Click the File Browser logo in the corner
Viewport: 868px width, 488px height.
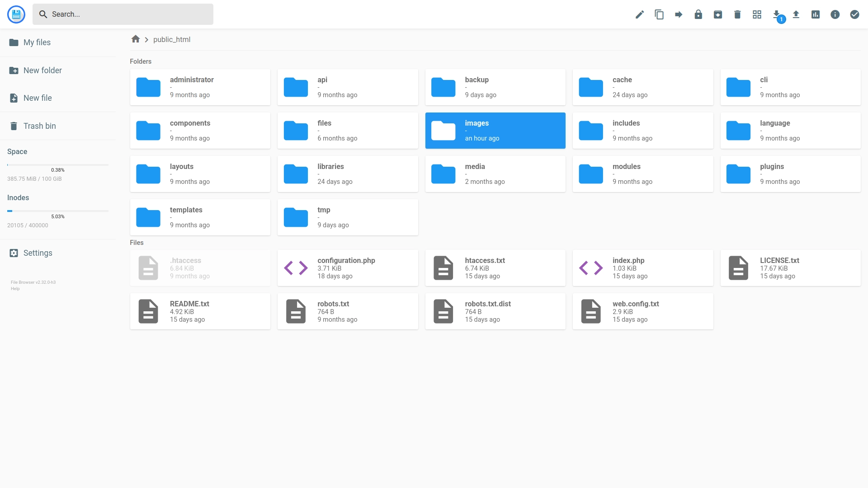[x=16, y=14]
